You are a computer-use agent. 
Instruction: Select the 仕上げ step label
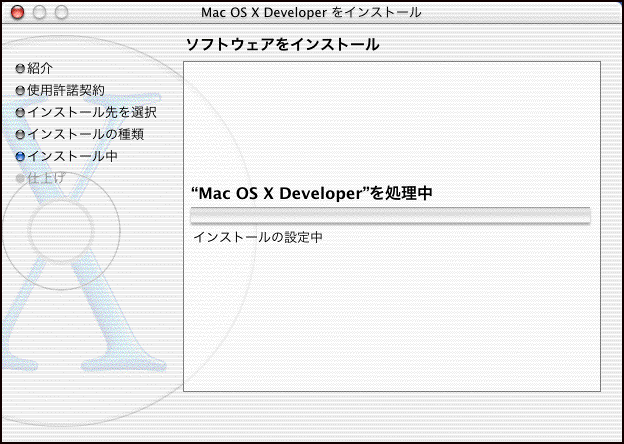46,178
